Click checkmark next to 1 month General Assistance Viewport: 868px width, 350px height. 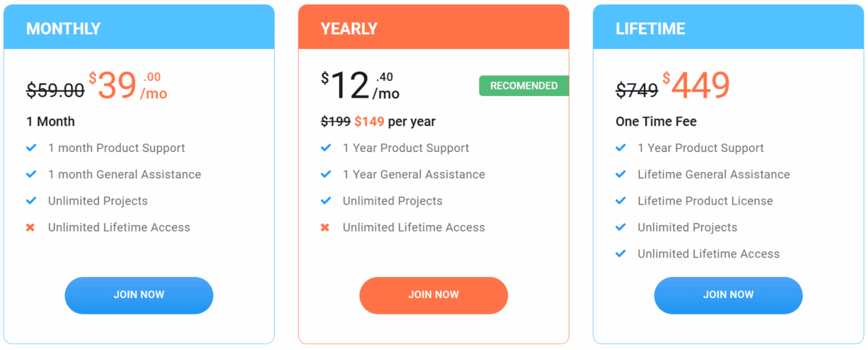tap(31, 174)
